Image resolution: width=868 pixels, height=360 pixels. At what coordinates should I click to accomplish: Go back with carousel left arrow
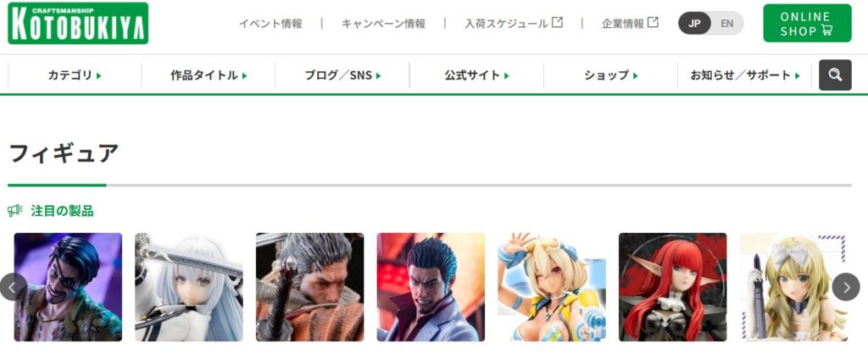[13, 287]
